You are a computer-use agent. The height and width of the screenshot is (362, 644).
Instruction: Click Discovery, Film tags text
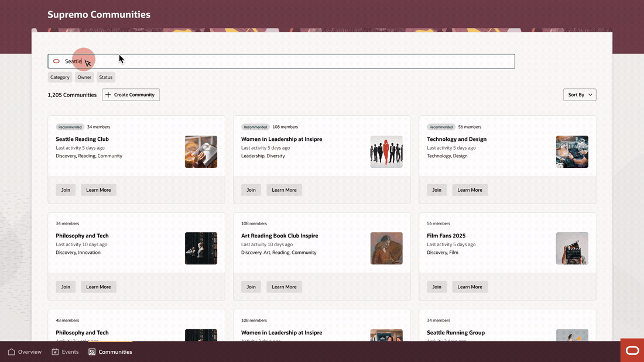443,253
